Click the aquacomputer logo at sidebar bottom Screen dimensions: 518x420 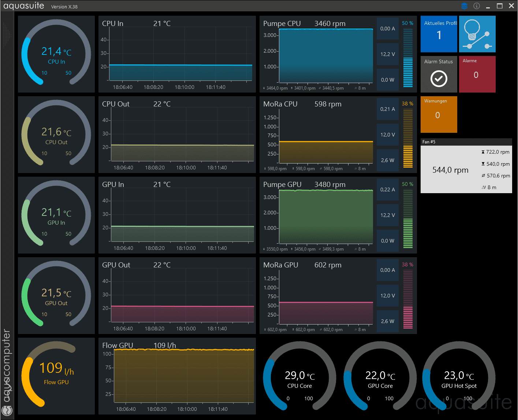point(7,410)
